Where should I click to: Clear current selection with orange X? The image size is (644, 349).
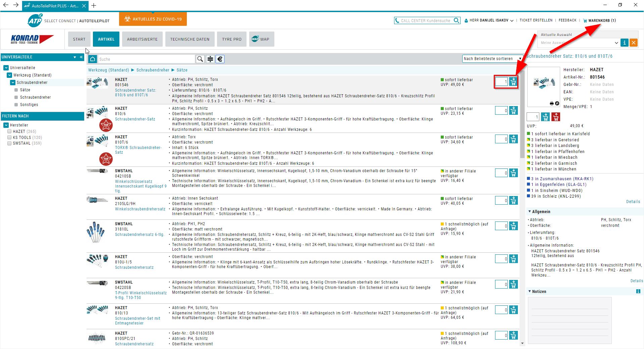coord(634,43)
